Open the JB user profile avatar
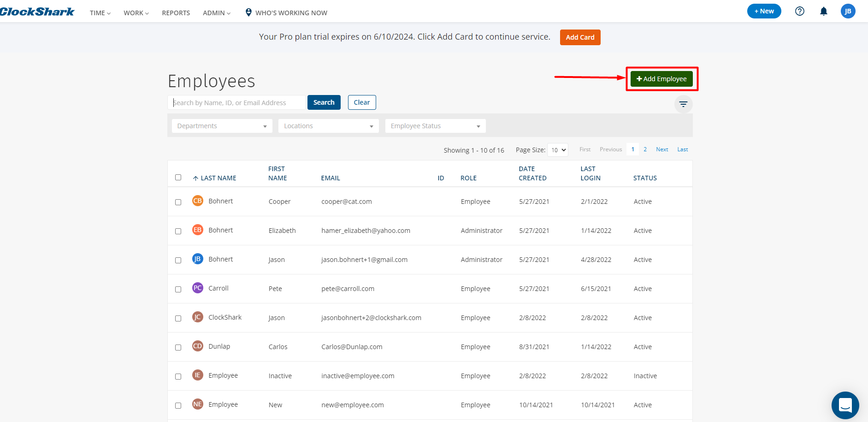The image size is (868, 422). [848, 11]
